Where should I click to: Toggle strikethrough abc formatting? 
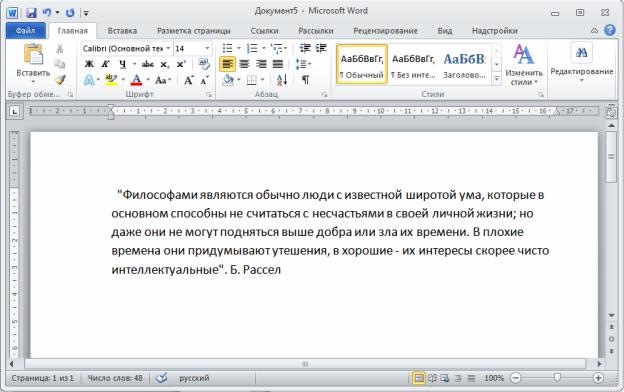(x=148, y=64)
